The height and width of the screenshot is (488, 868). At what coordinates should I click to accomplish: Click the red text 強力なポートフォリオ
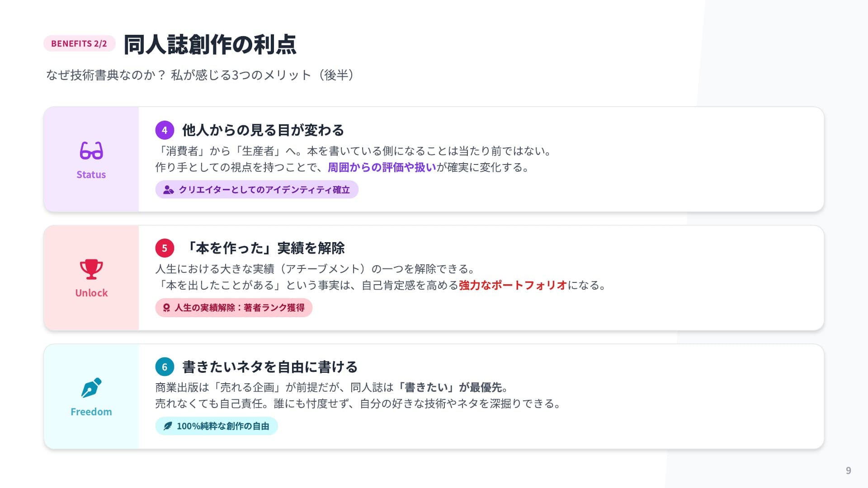(x=513, y=286)
